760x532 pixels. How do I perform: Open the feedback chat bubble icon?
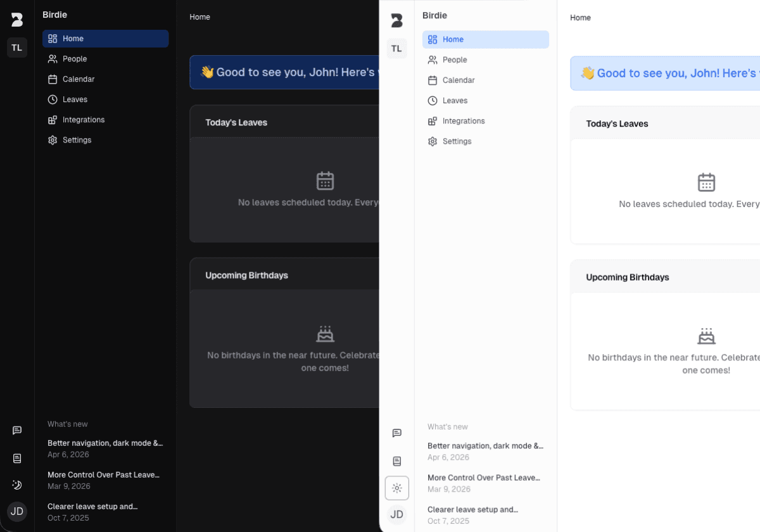[x=16, y=430]
